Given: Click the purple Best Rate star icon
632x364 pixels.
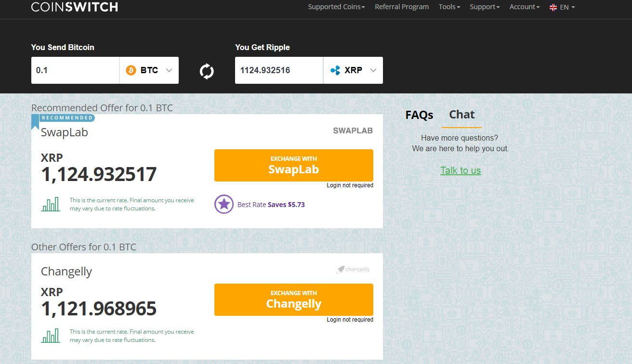Looking at the screenshot, I should coord(224,204).
